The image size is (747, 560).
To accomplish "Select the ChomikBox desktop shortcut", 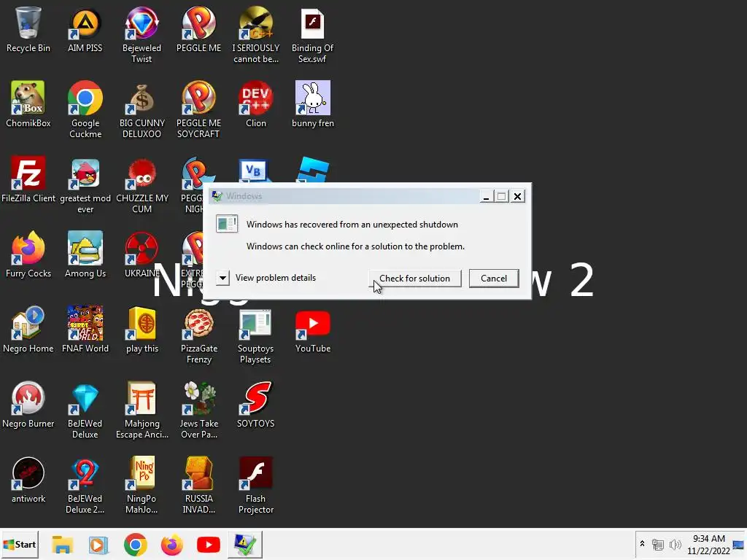I will (x=28, y=104).
